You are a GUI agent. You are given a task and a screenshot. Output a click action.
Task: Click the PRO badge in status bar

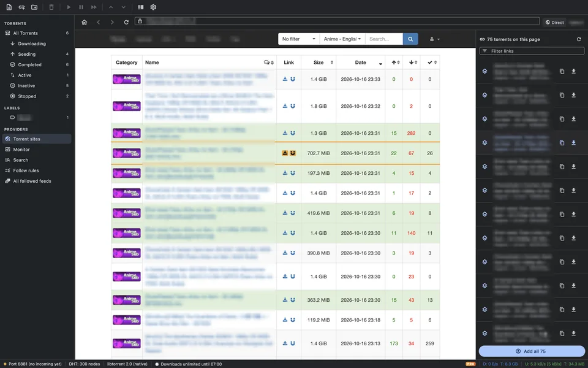pyautogui.click(x=470, y=364)
